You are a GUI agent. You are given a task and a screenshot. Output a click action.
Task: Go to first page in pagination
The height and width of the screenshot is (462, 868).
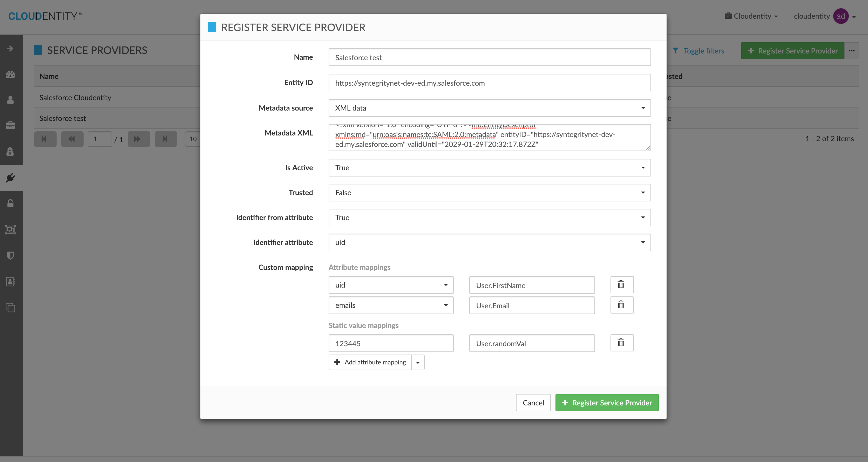45,139
